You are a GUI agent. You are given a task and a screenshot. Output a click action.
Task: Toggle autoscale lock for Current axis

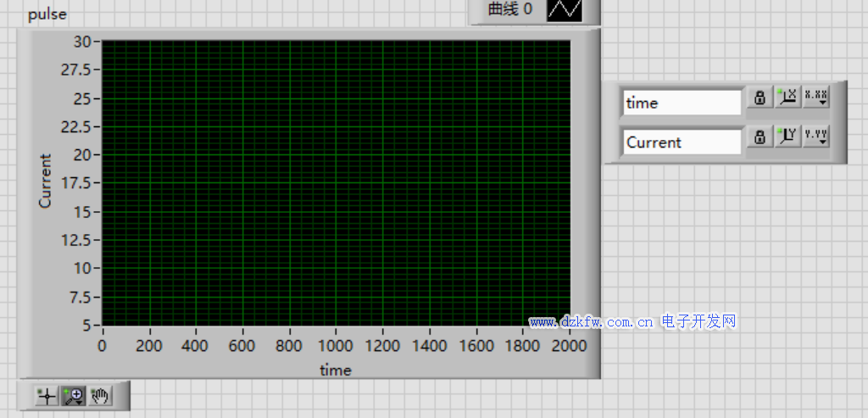[759, 137]
